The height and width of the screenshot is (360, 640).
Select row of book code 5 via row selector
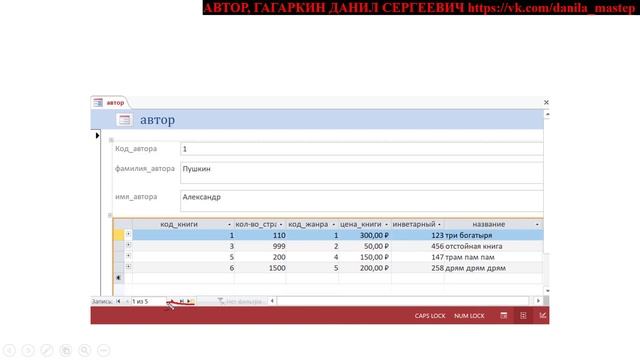pos(118,257)
